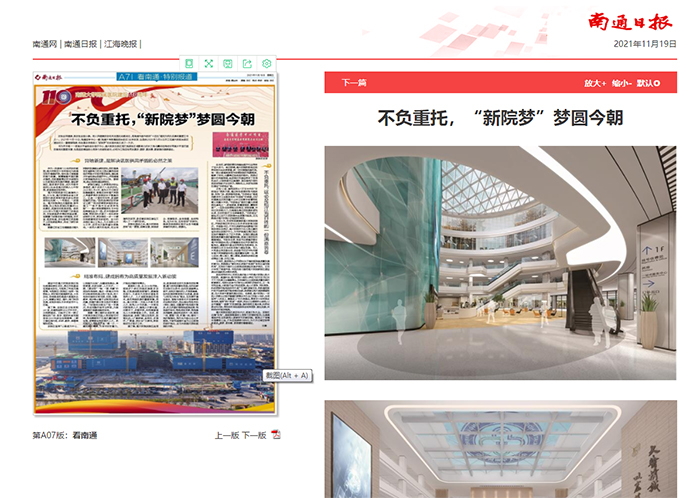Open the hexagon settings icon
Screen dimensions: 700x498
[267, 63]
